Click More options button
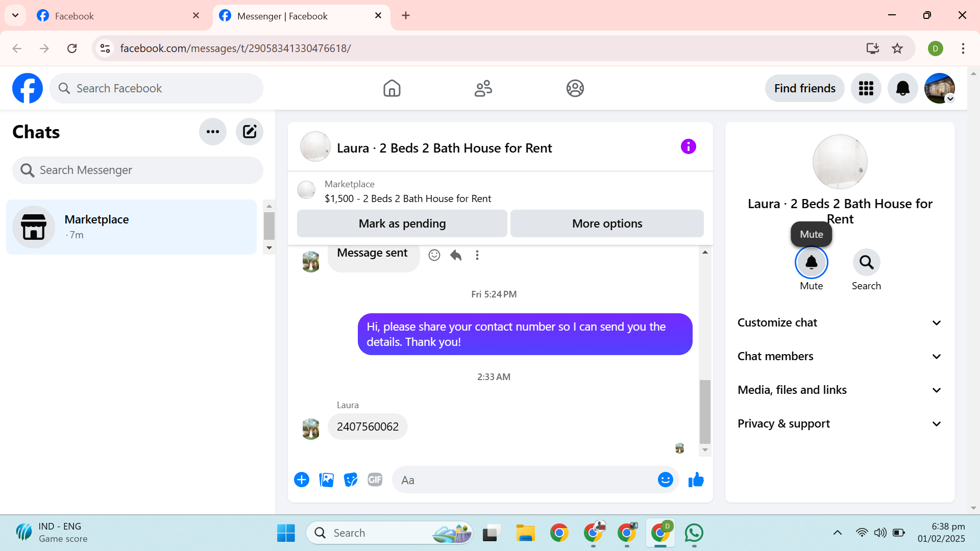 pos(607,223)
